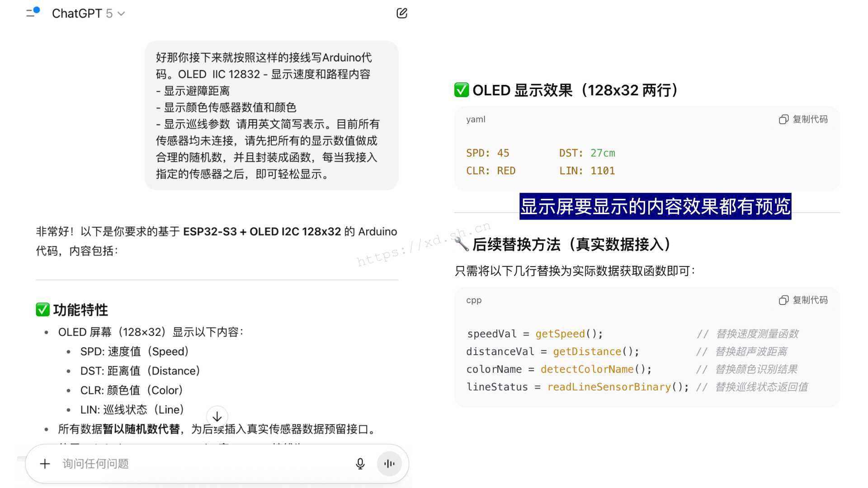868x488 pixels.
Task: Click the new chat compose icon
Action: click(x=401, y=13)
